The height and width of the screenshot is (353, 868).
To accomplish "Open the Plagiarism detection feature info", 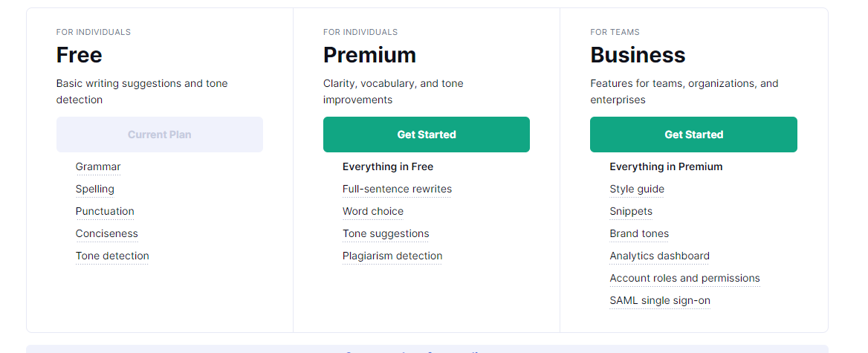I will point(392,256).
